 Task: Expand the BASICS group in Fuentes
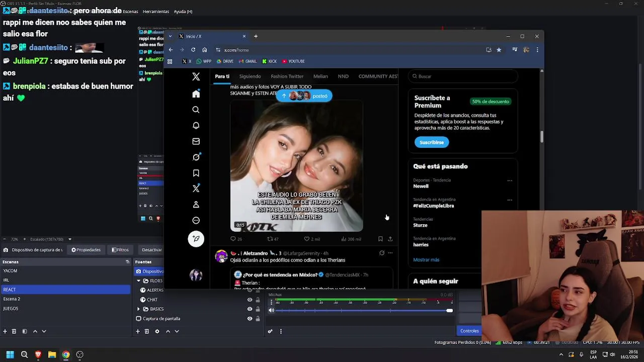(138, 309)
